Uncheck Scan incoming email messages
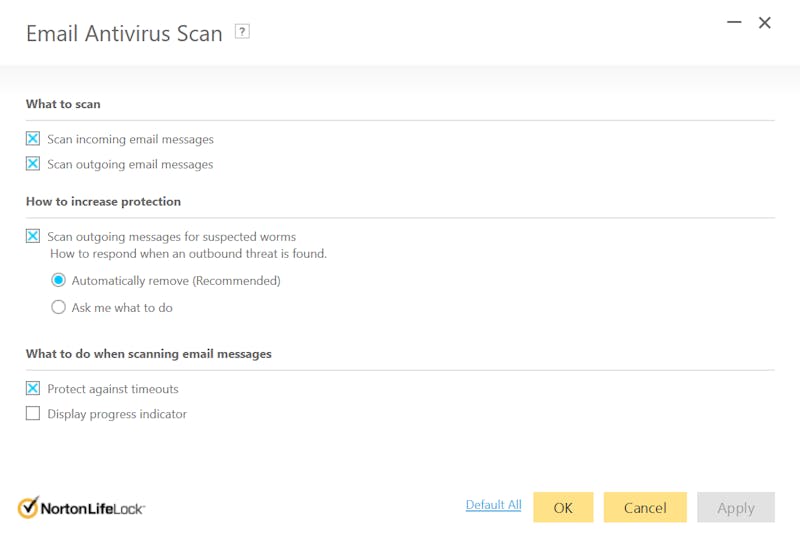The width and height of the screenshot is (800, 536). pyautogui.click(x=33, y=139)
